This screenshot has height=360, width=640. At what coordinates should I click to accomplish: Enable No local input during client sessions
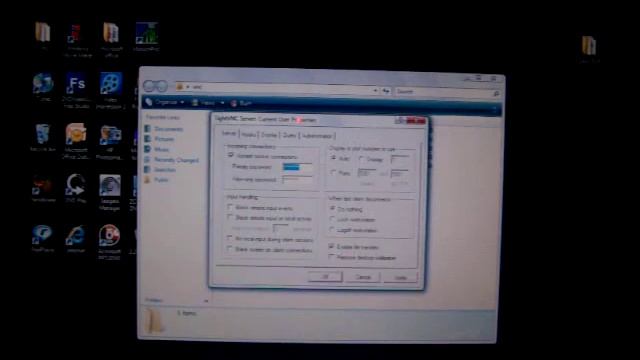coord(230,238)
